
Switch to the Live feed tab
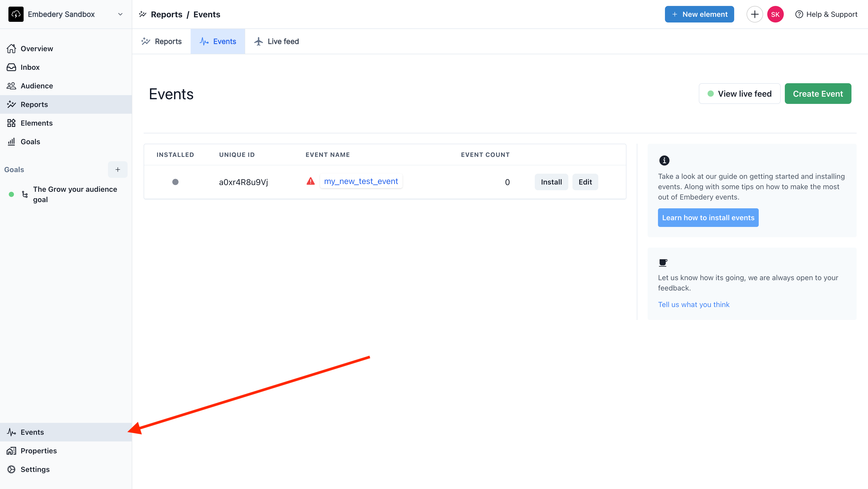(x=276, y=41)
